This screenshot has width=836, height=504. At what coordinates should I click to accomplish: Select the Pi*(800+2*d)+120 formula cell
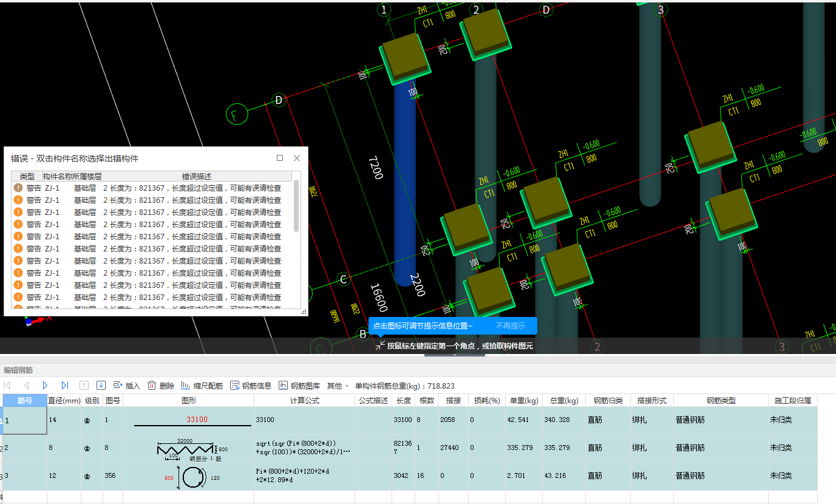tap(305, 476)
